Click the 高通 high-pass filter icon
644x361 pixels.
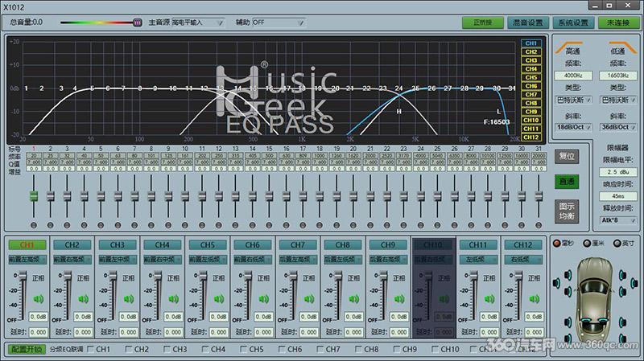pos(568,47)
